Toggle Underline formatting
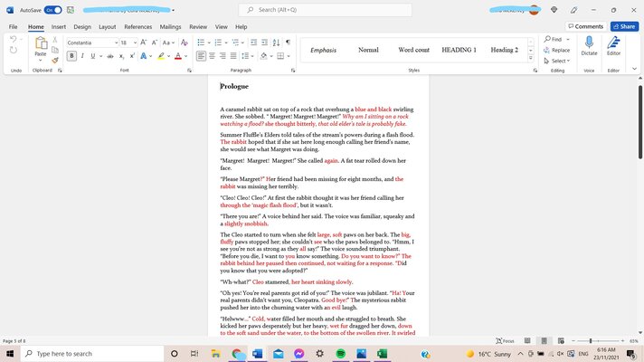The height and width of the screenshot is (362, 644). [93, 56]
